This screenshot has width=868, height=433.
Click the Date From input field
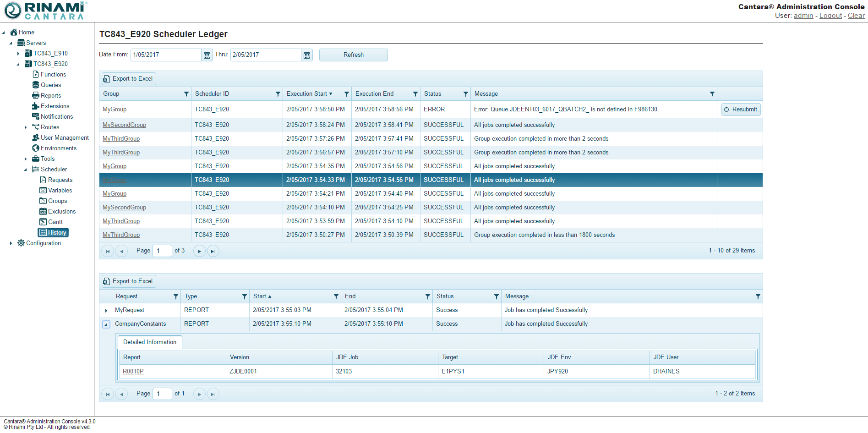(x=166, y=55)
